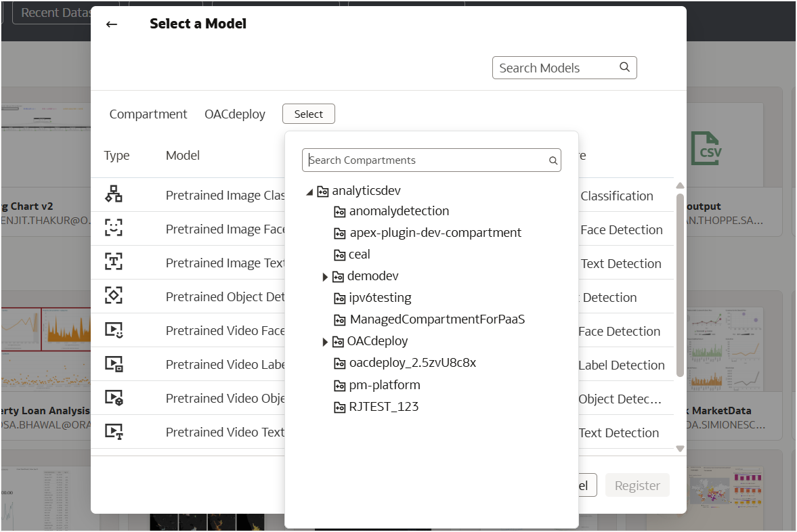Choose the pm-platform compartment
The width and height of the screenshot is (797, 532).
click(x=385, y=385)
